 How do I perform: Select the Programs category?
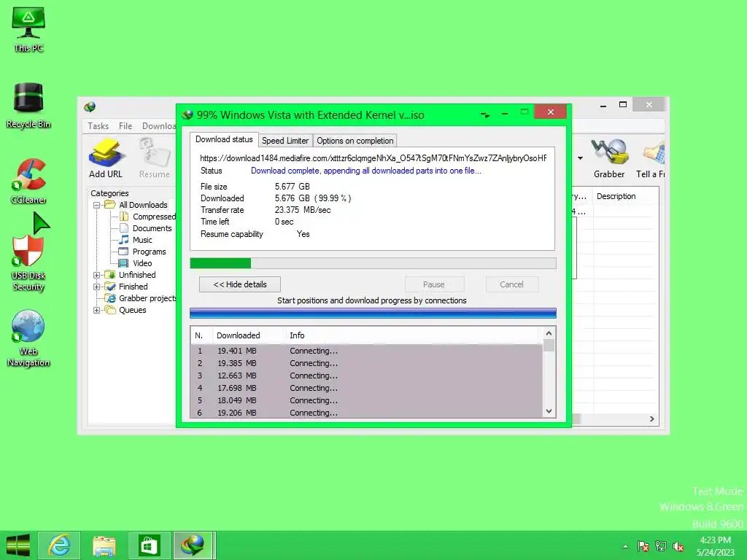pos(142,252)
